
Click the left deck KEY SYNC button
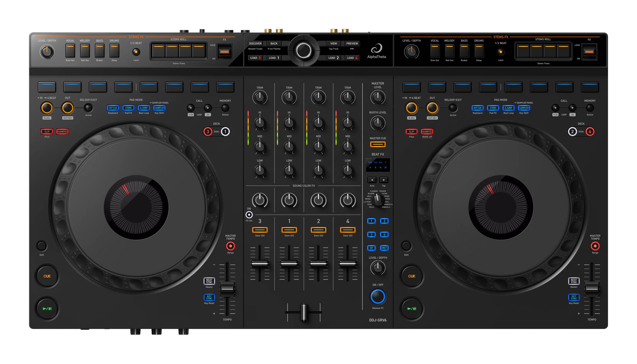coord(209,297)
